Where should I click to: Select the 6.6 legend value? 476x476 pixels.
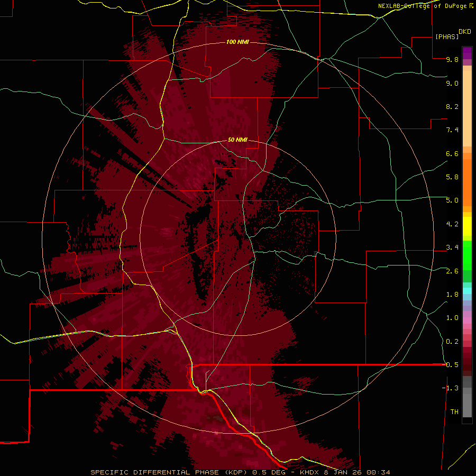[452, 153]
